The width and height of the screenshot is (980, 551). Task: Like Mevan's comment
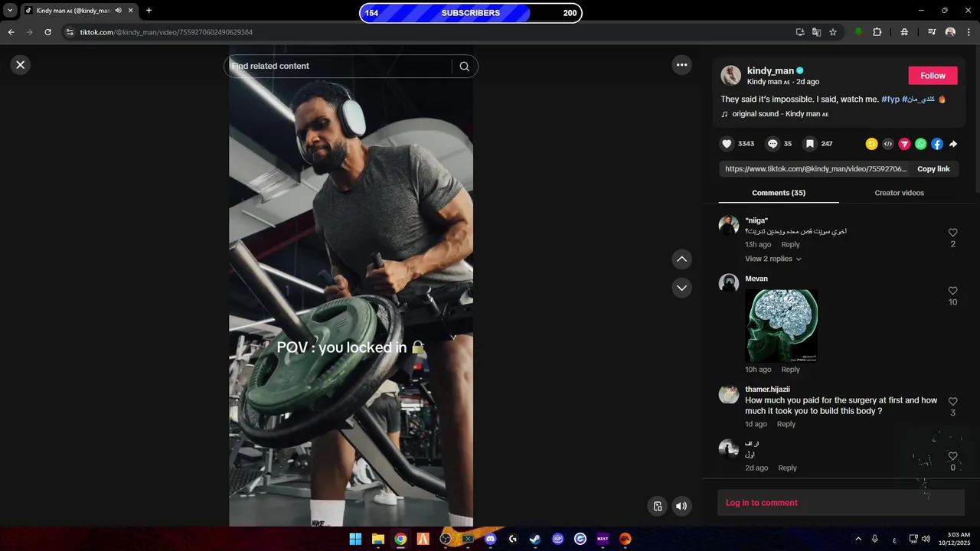pos(952,291)
